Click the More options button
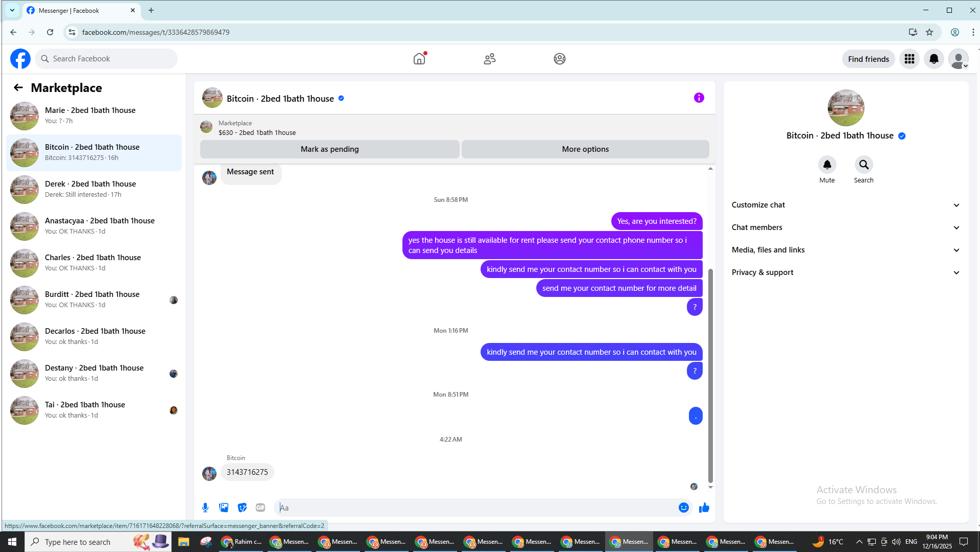 (x=585, y=149)
